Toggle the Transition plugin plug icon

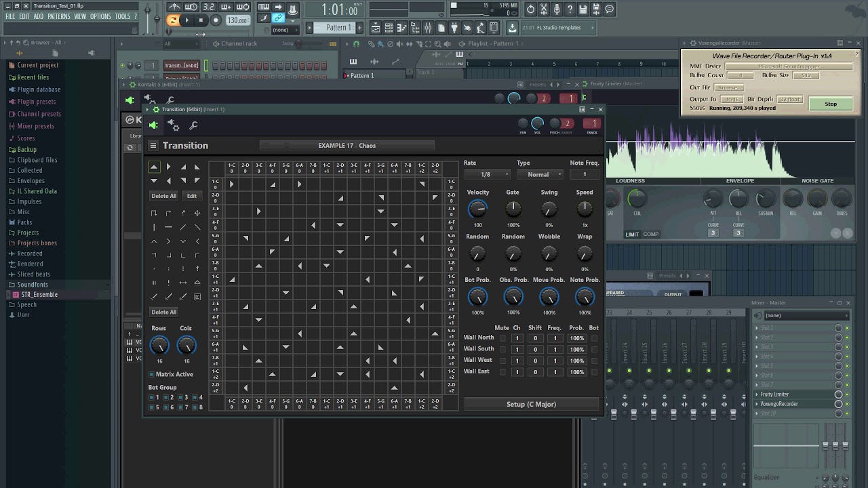153,125
